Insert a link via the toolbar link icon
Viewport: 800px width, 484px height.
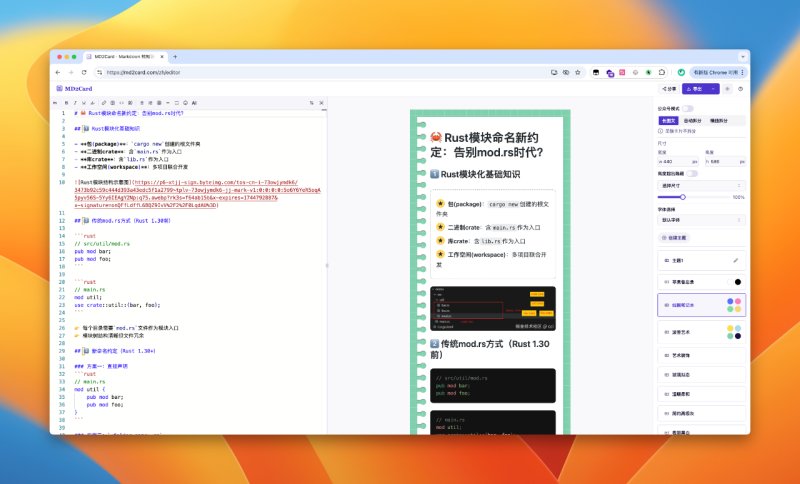(104, 103)
